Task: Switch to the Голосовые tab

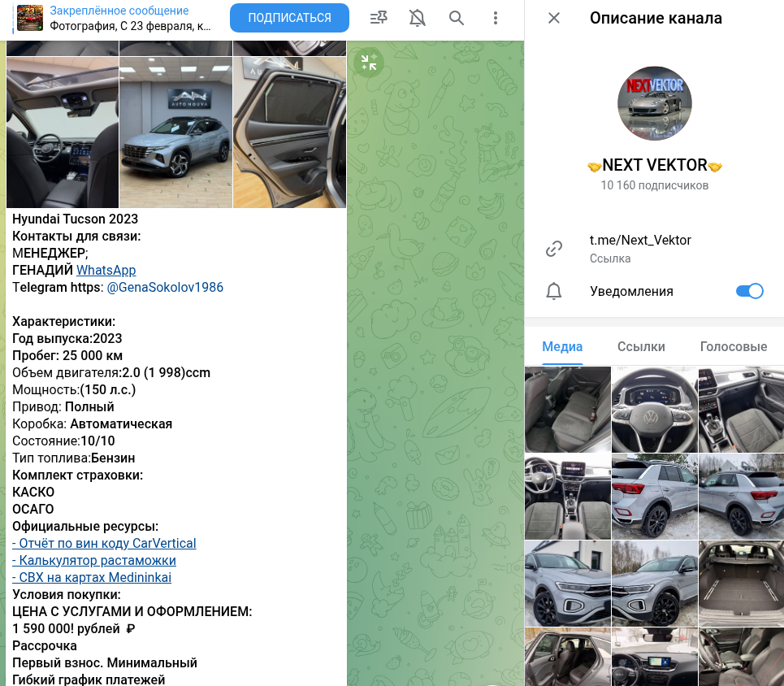Action: (x=733, y=346)
